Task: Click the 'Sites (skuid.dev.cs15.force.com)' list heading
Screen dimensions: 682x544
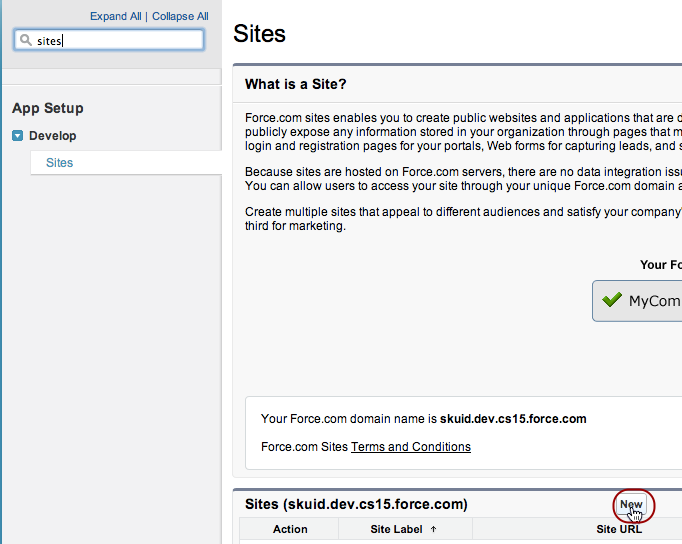Action: click(x=356, y=504)
